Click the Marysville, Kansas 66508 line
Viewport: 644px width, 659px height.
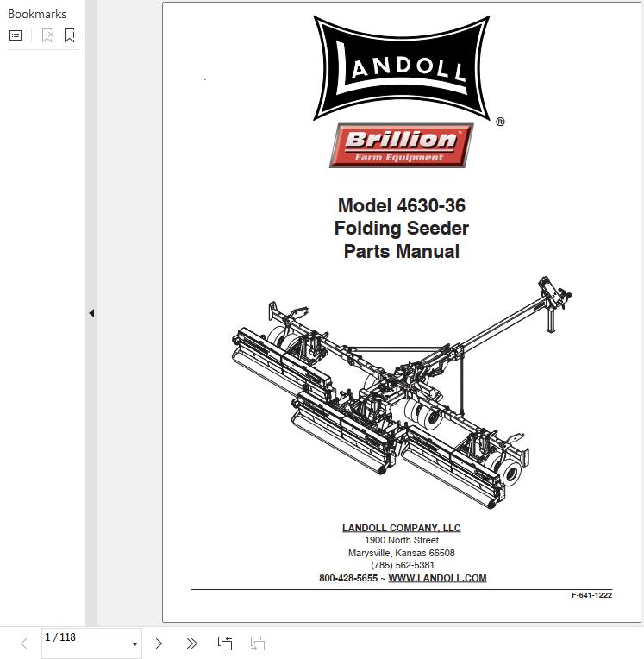[x=402, y=553]
